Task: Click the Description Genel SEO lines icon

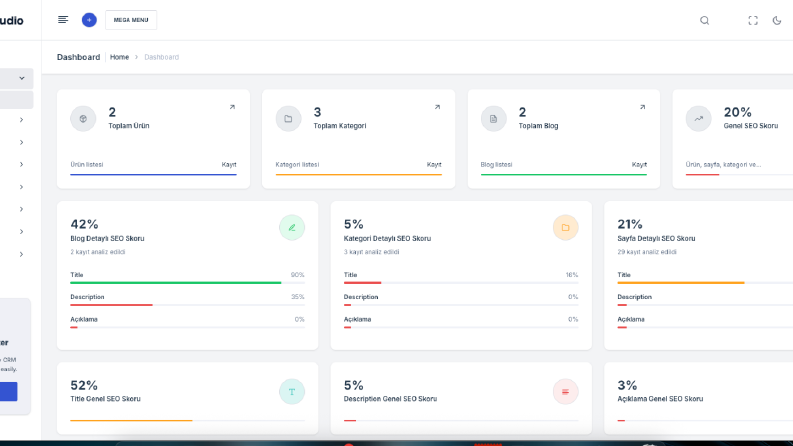Action: (565, 391)
